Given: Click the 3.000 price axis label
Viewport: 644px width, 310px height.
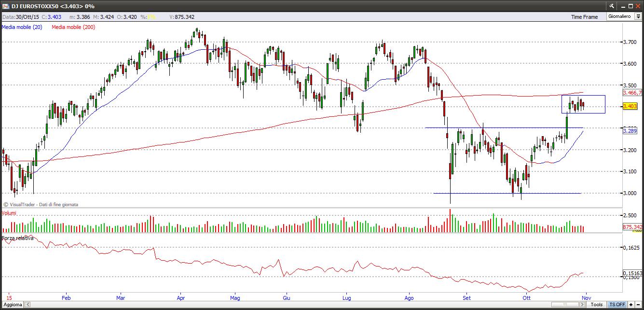Looking at the screenshot, I should 631,193.
